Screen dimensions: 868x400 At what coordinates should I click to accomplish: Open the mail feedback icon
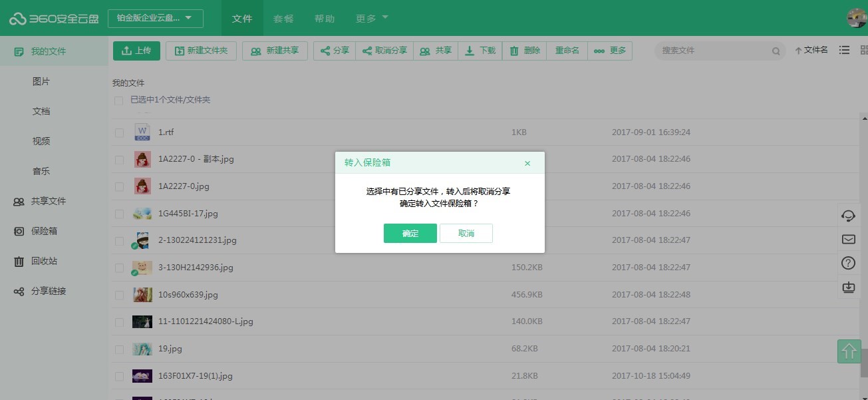pos(848,240)
